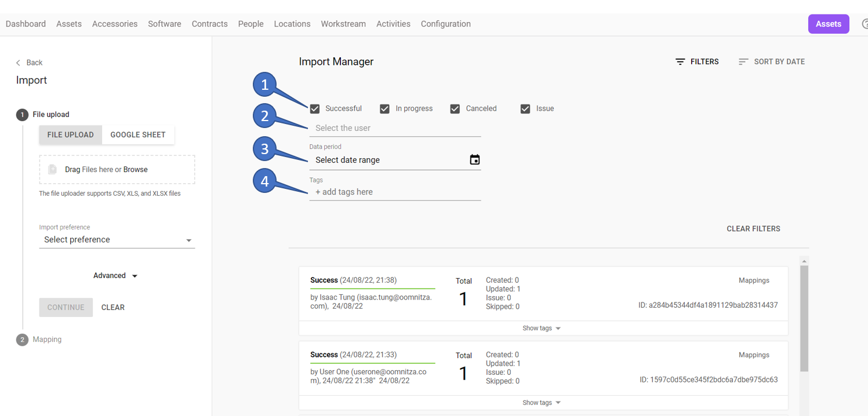Click the Filters icon
The width and height of the screenshot is (868, 416).
coord(680,62)
